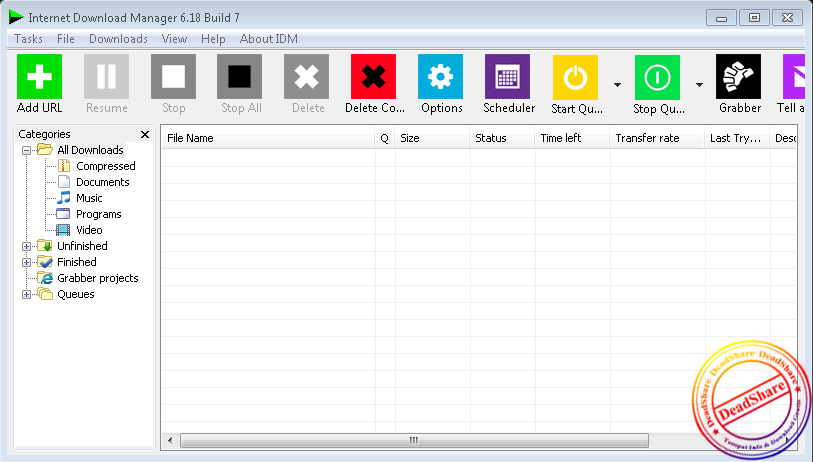The height and width of the screenshot is (462, 813).
Task: Click the Stop All icon
Action: click(x=240, y=77)
